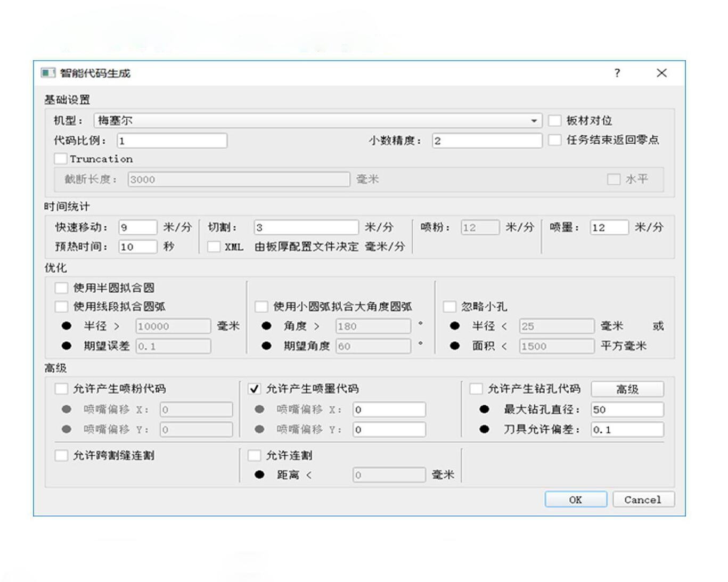Click the 半径 < field showing 25

pyautogui.click(x=557, y=326)
